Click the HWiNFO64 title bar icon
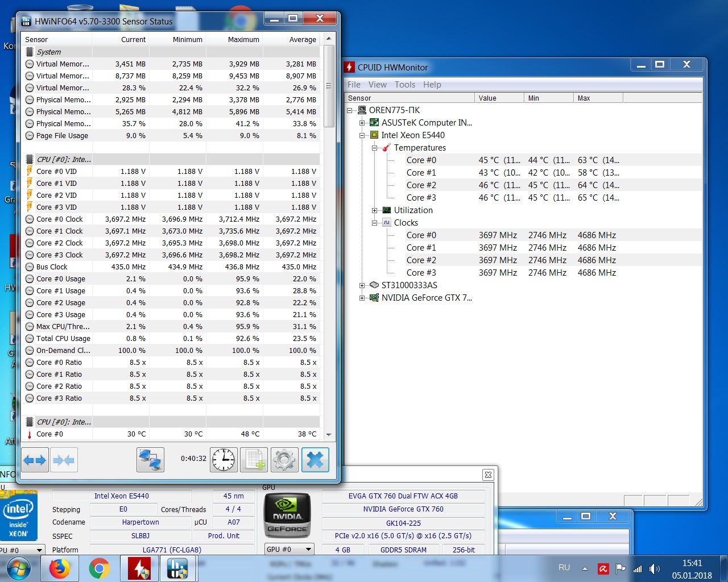 pyautogui.click(x=26, y=22)
